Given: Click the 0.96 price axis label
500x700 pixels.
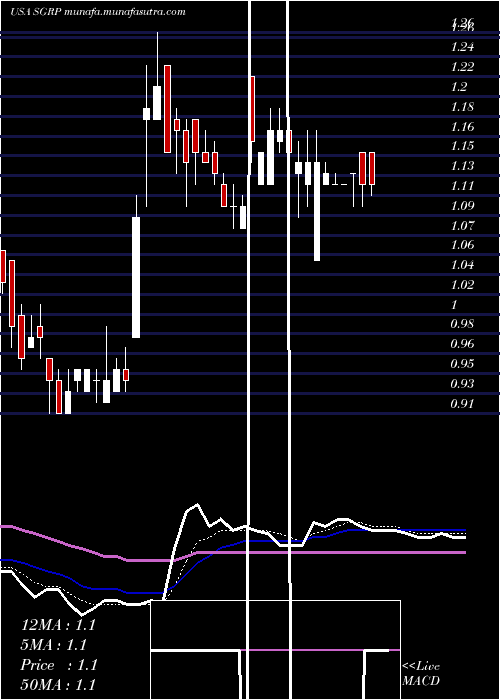Looking at the screenshot, I should click(462, 344).
